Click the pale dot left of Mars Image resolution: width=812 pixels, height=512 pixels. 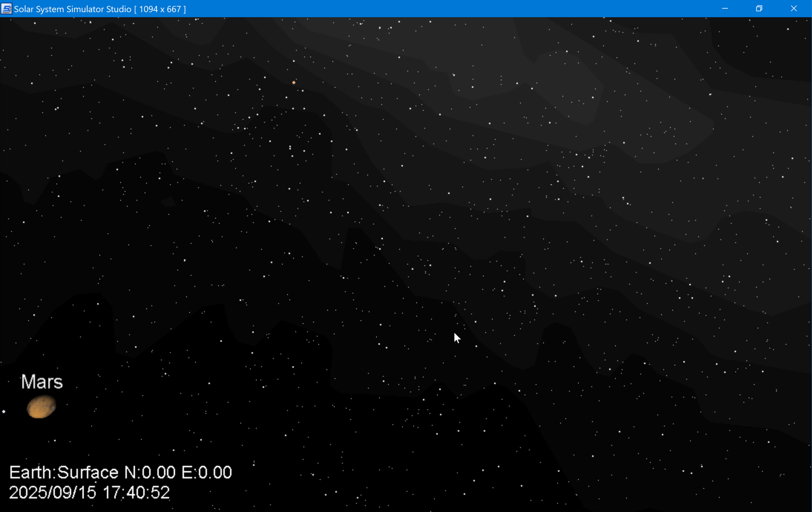(4, 411)
